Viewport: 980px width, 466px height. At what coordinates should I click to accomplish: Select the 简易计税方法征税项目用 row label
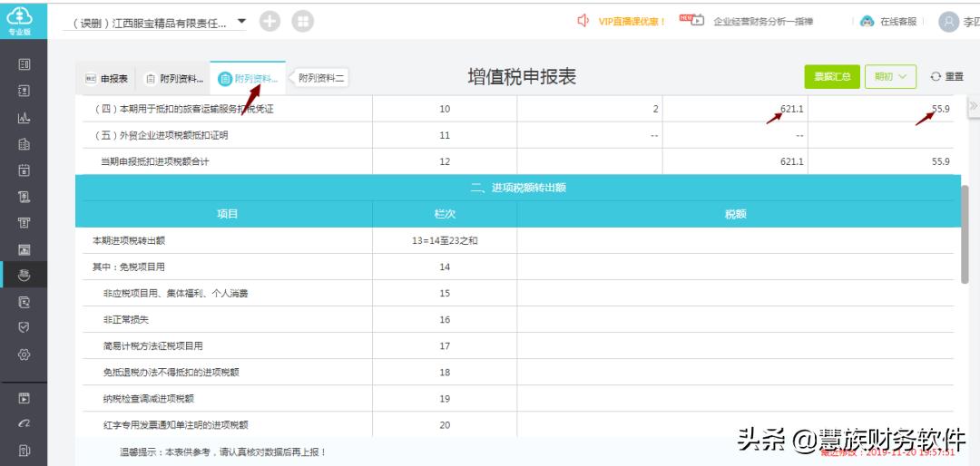[x=153, y=345]
